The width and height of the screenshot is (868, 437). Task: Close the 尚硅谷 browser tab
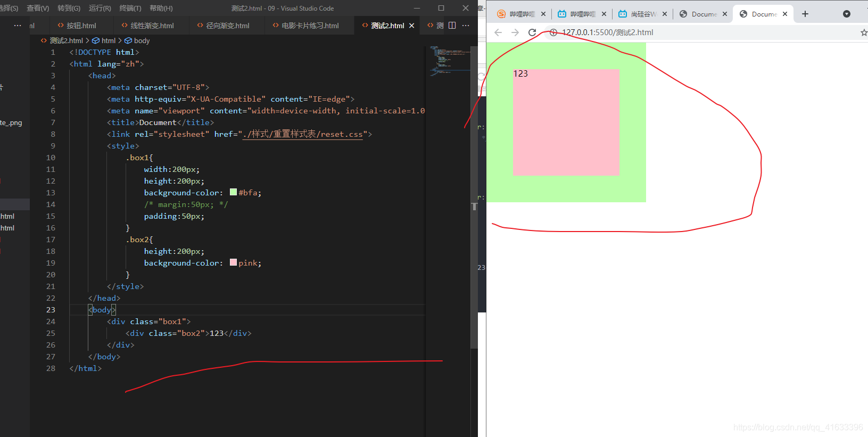(665, 14)
